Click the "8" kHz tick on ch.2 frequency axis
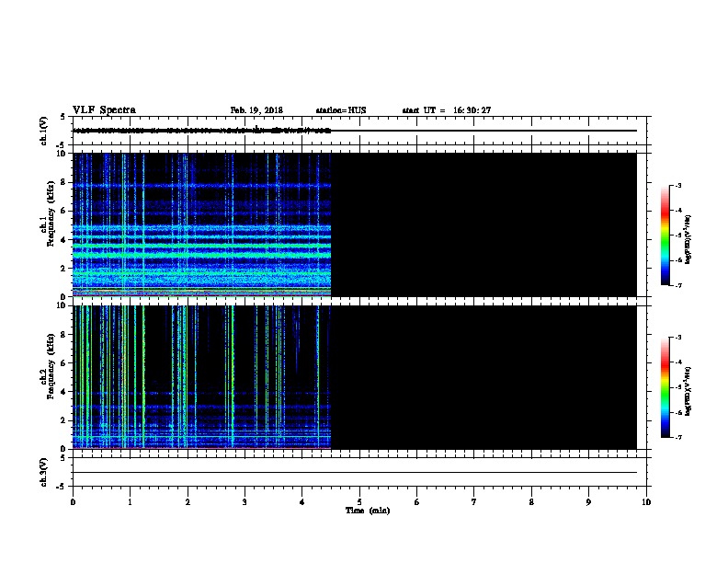The image size is (728, 563). [x=63, y=335]
